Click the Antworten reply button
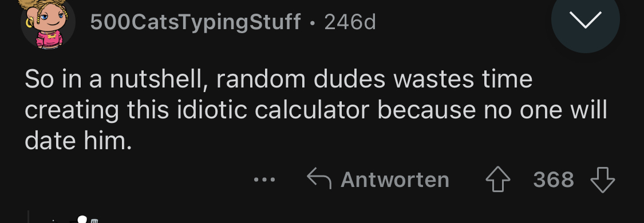This screenshot has width=644, height=223. [x=378, y=180]
